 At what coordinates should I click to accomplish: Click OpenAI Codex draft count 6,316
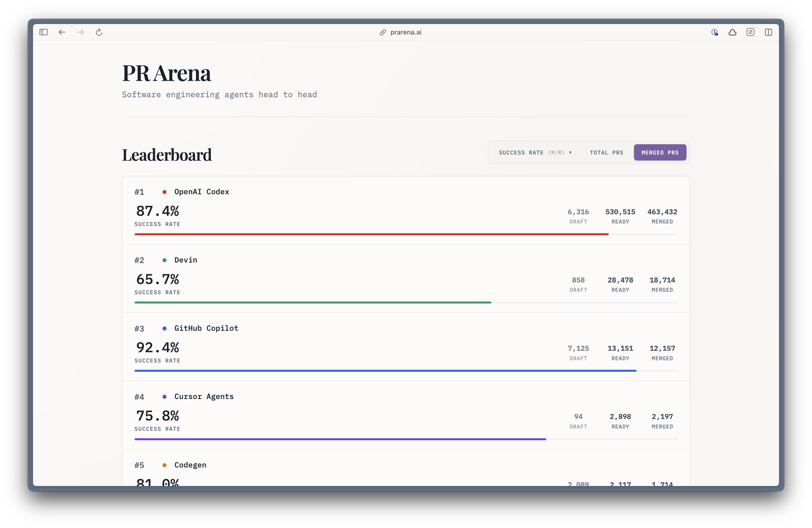[x=578, y=212]
